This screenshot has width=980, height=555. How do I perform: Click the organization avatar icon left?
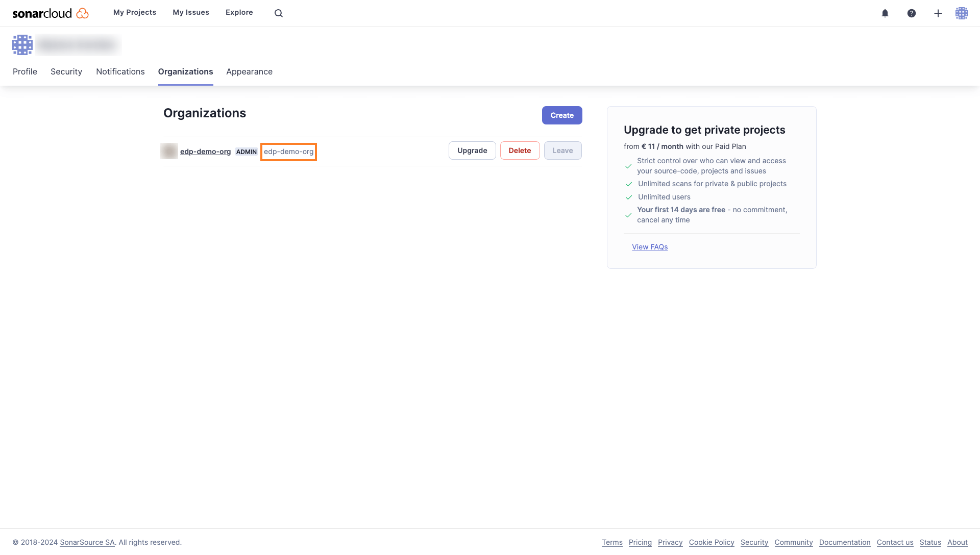click(168, 150)
